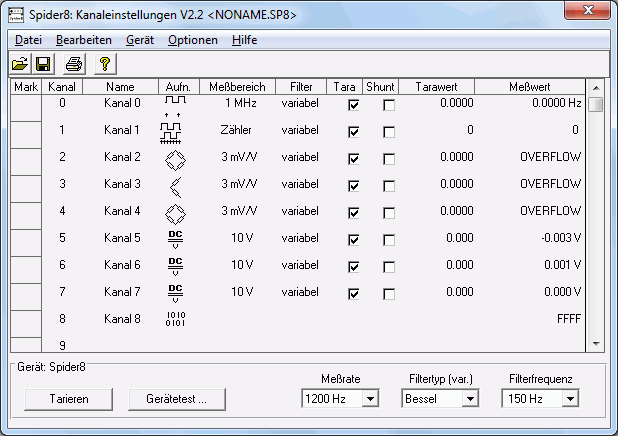Click the Help question mark icon
The image size is (618, 436).
(104, 64)
